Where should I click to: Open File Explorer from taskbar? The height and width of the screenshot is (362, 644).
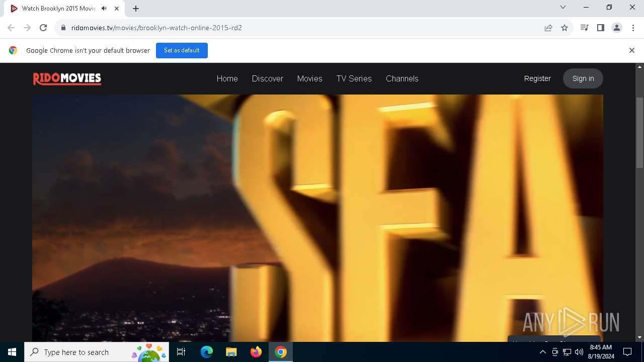coord(231,352)
